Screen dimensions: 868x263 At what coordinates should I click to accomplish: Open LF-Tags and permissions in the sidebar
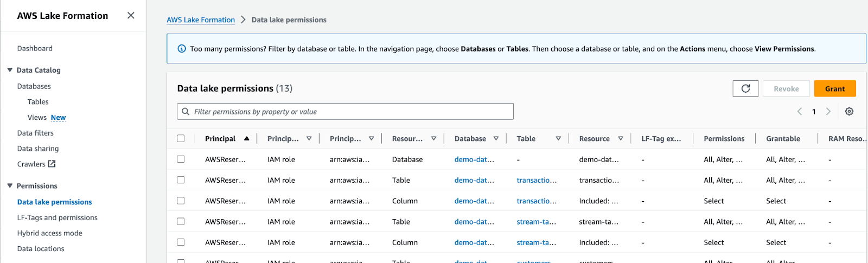[57, 217]
